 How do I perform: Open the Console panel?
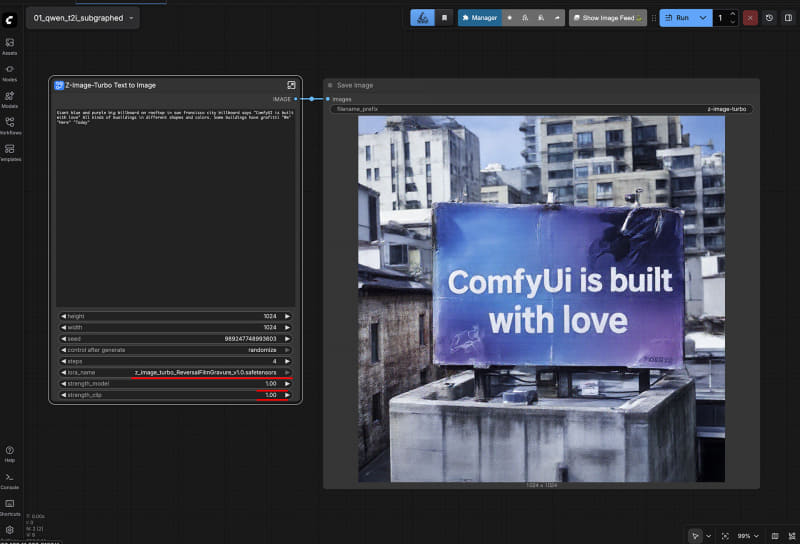(9, 480)
